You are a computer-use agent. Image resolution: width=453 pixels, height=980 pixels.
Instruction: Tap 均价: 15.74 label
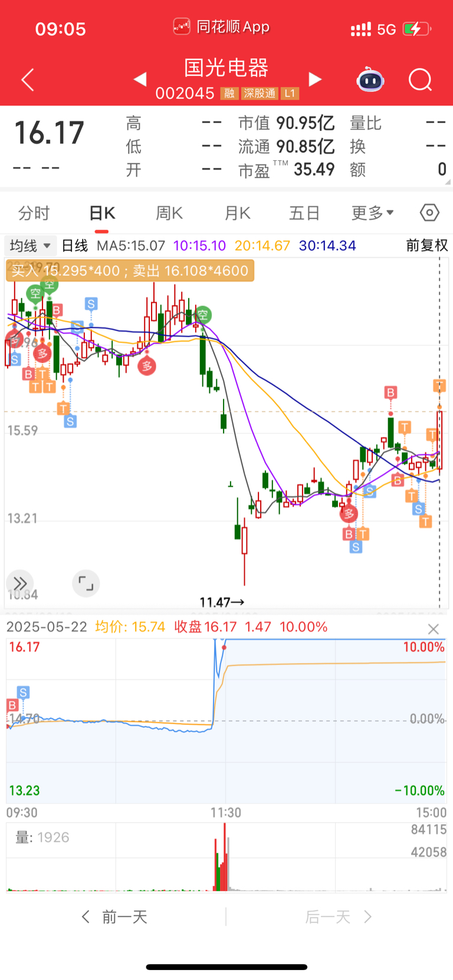pyautogui.click(x=130, y=626)
